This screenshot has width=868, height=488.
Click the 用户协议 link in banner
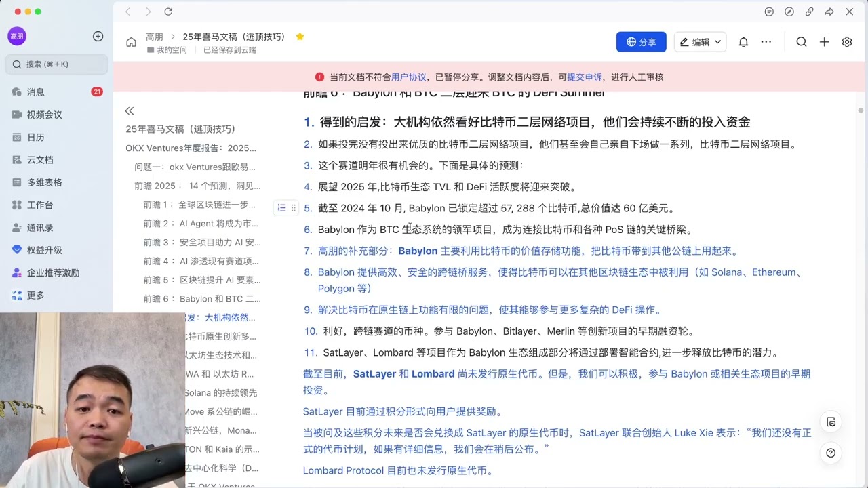(x=409, y=77)
